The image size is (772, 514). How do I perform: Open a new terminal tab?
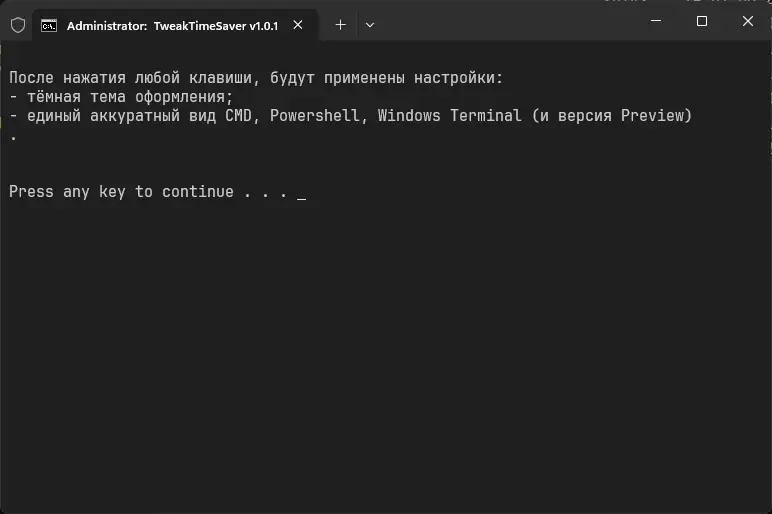pyautogui.click(x=340, y=25)
